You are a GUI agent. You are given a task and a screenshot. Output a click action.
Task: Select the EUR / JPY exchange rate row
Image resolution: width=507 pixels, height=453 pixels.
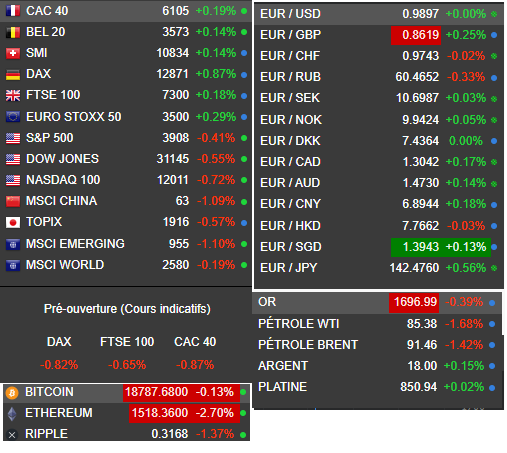point(379,268)
